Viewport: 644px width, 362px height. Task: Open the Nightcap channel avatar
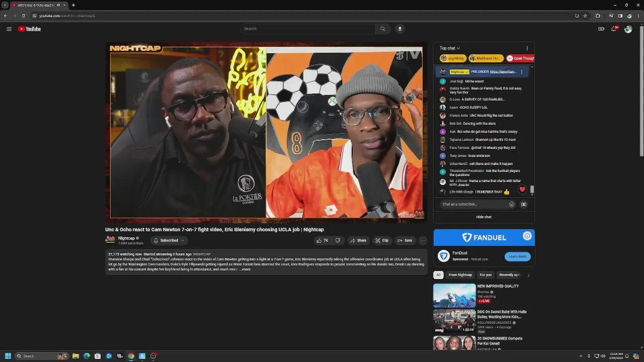tap(110, 240)
